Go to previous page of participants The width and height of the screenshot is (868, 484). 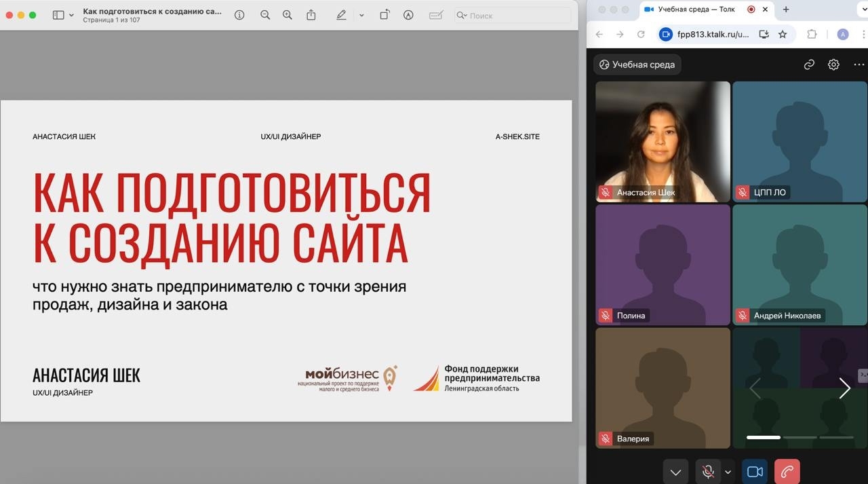click(x=755, y=388)
